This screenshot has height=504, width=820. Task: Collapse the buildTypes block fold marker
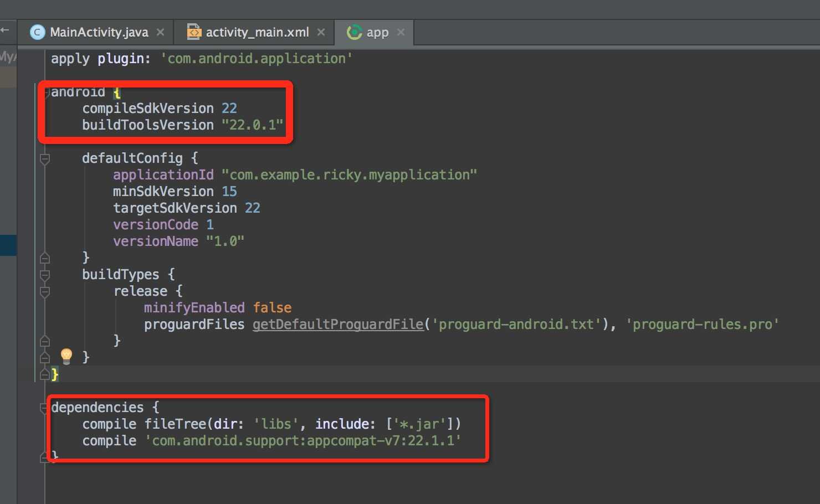pos(45,275)
